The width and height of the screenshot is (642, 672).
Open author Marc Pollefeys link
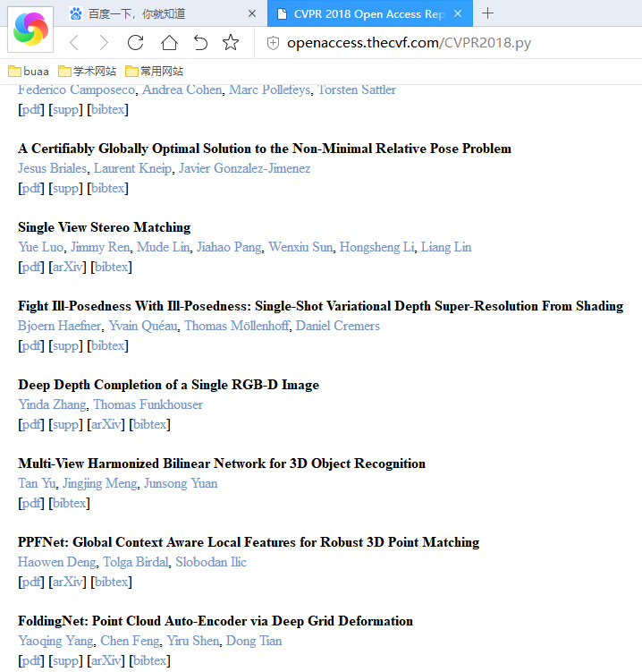tap(269, 89)
